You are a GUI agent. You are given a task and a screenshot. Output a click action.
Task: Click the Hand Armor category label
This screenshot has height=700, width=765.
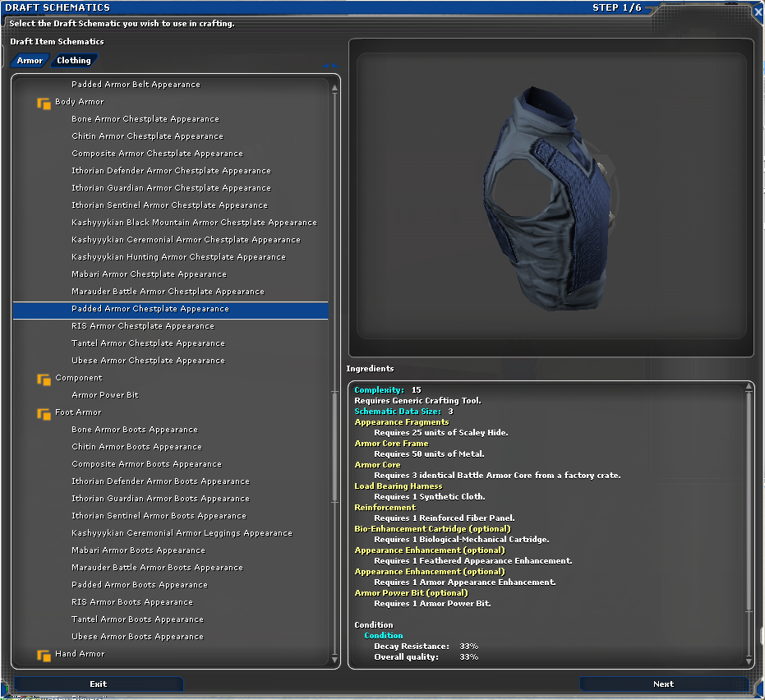[x=80, y=654]
